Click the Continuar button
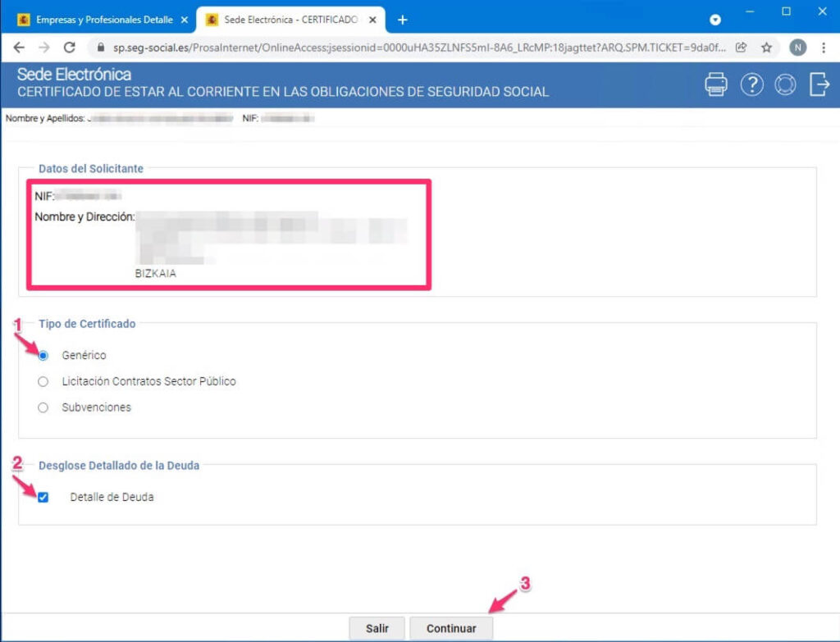This screenshot has width=840, height=642. click(451, 629)
